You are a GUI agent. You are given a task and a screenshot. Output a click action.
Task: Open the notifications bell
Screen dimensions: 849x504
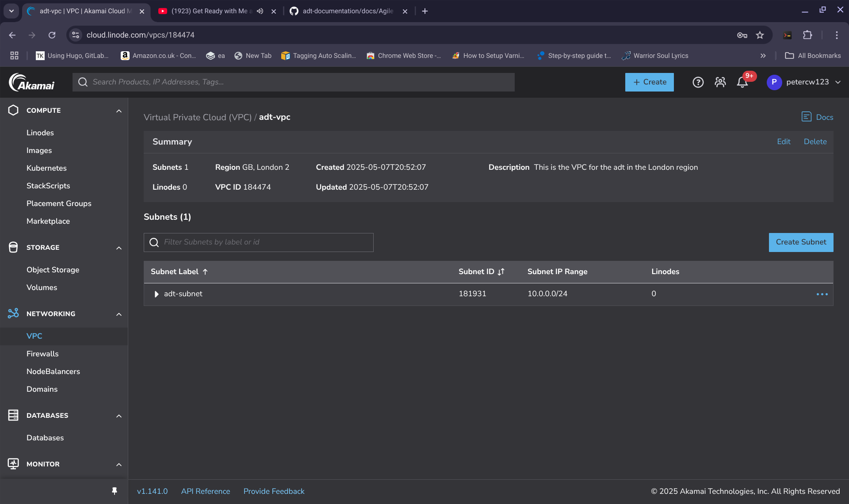click(x=742, y=82)
